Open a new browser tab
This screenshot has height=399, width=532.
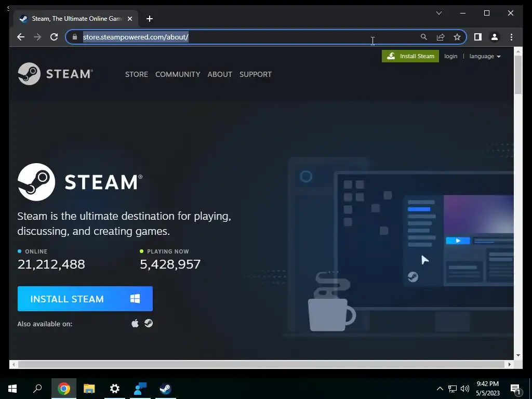click(149, 19)
